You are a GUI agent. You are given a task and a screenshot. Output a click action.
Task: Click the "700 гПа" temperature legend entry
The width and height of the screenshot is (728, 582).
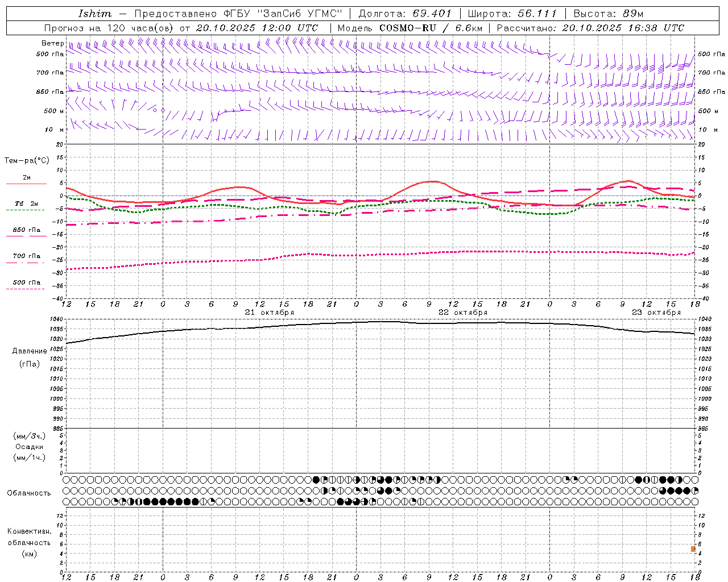pyautogui.click(x=26, y=256)
